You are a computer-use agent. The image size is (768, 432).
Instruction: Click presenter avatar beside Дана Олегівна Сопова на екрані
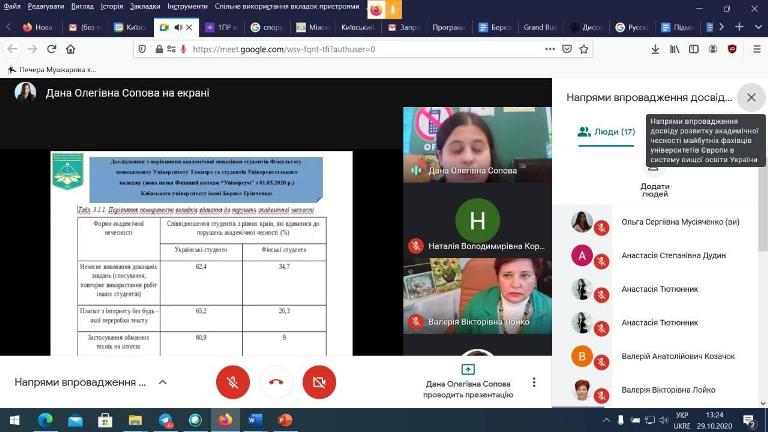point(25,92)
